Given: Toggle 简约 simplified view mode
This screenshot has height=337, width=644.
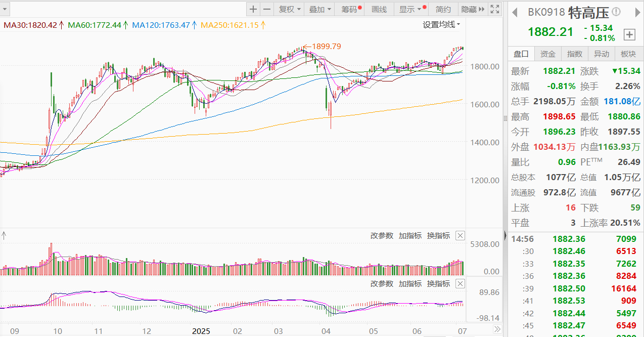Looking at the screenshot, I should point(443,9).
